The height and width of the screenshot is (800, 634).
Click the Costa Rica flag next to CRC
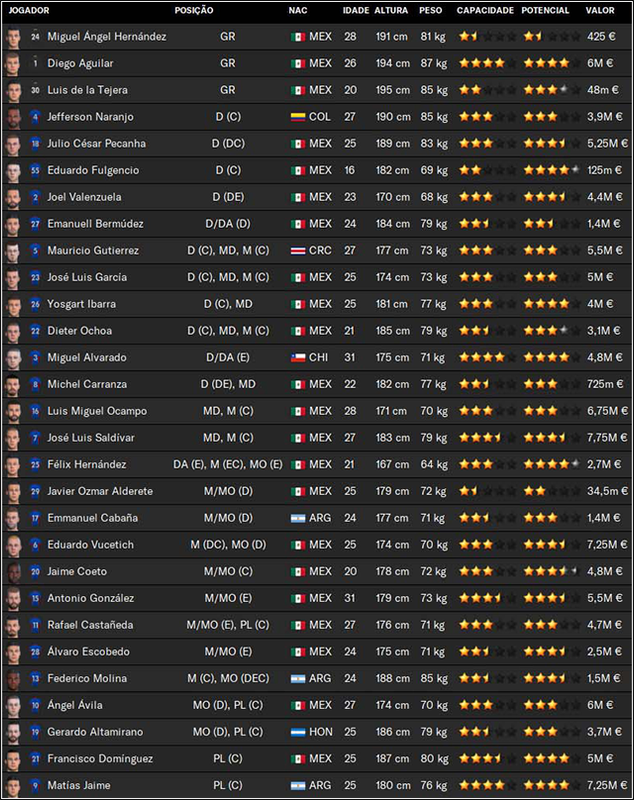(298, 251)
